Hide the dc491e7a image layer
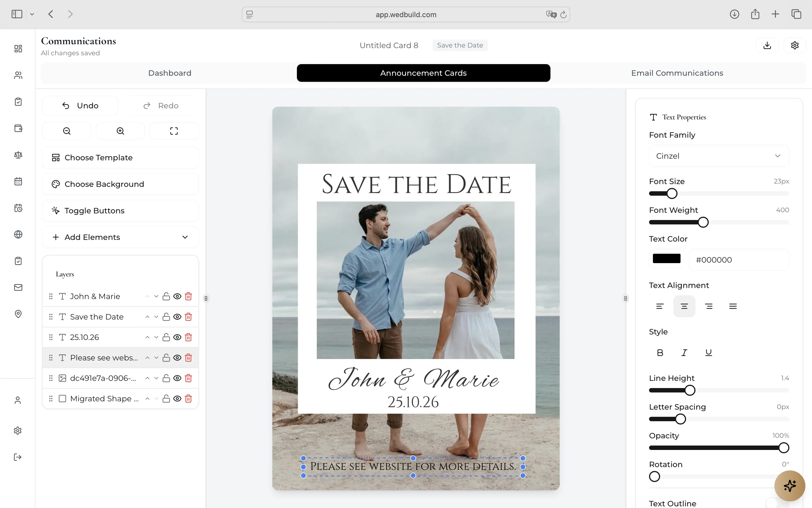The image size is (812, 508). coord(177,378)
